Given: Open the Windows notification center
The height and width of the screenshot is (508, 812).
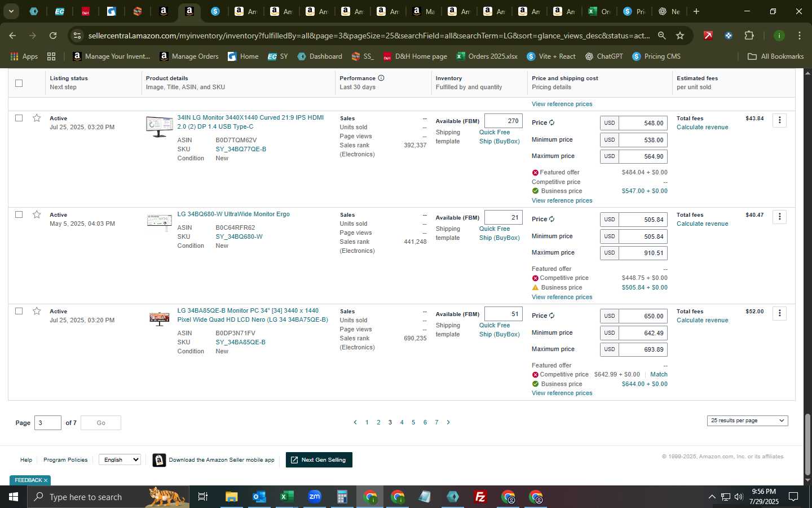Looking at the screenshot, I should pos(793,497).
